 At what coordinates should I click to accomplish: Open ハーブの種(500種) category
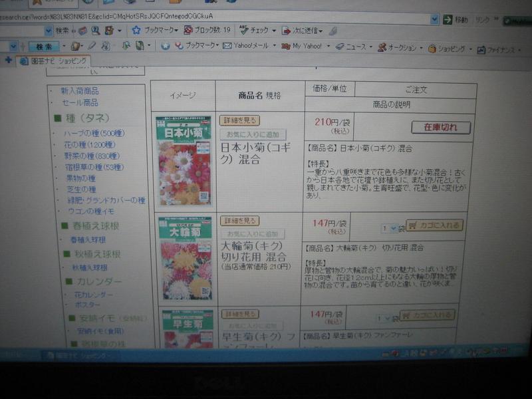[94, 134]
